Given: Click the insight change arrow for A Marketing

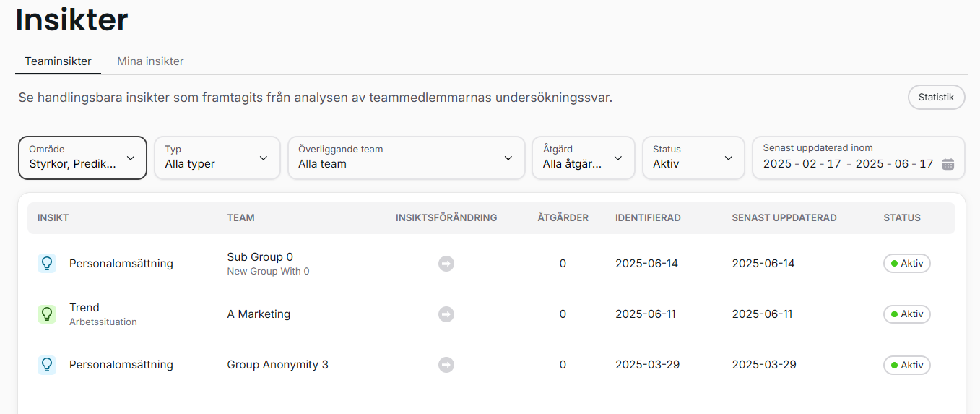Looking at the screenshot, I should pyautogui.click(x=446, y=314).
